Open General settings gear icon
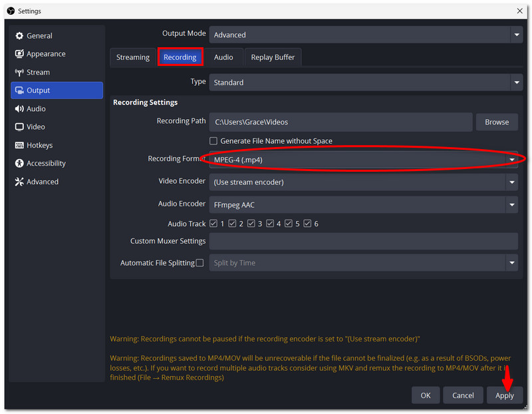The width and height of the screenshot is (532, 414). pos(19,36)
